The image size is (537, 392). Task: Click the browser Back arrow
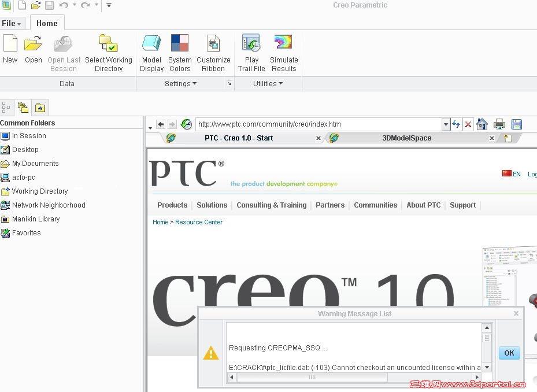point(161,124)
